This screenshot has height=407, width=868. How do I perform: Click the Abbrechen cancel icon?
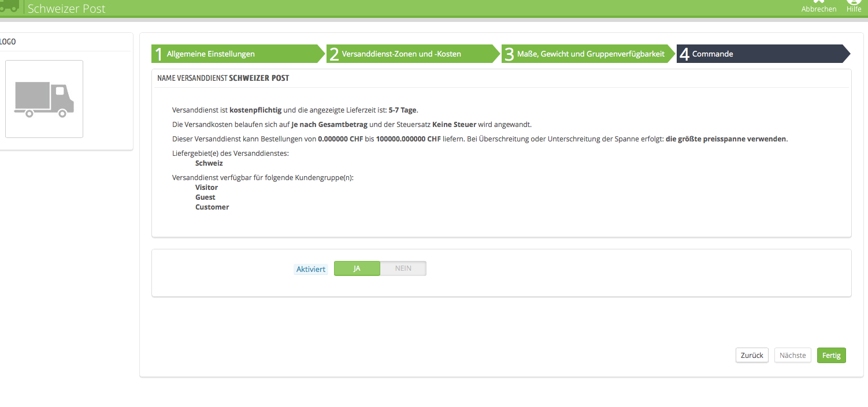(819, 2)
